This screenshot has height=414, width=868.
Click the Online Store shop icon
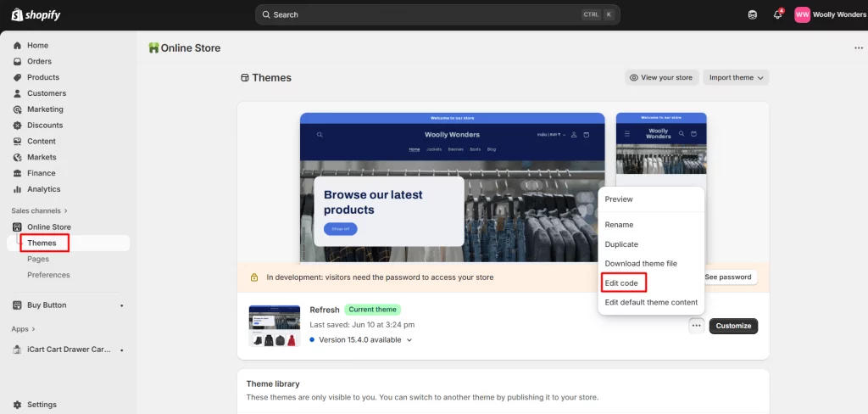17,227
